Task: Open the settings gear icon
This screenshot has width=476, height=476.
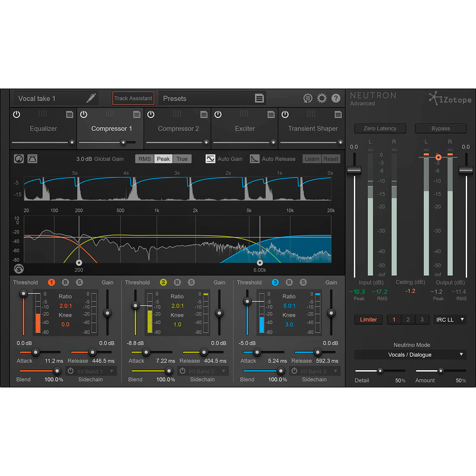Action: (322, 98)
